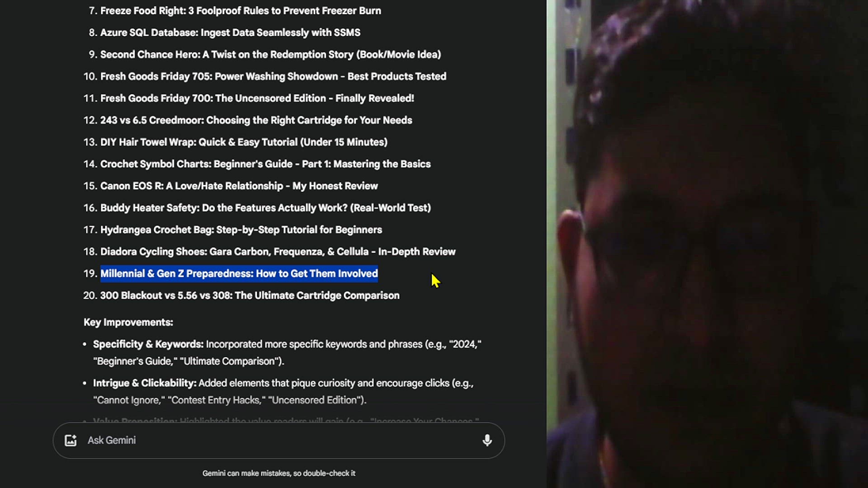The image size is (868, 488).
Task: Click the Azure SQL Database title line
Action: click(x=230, y=33)
